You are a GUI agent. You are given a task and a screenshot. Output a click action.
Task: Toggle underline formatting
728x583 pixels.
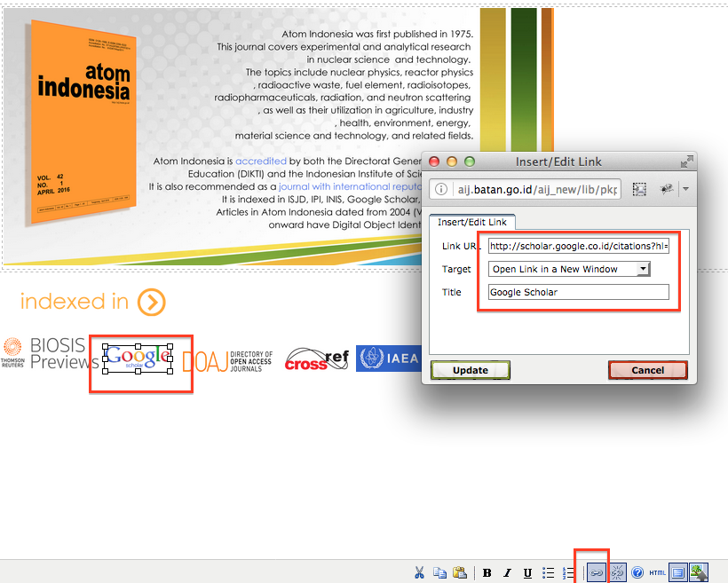(x=527, y=572)
